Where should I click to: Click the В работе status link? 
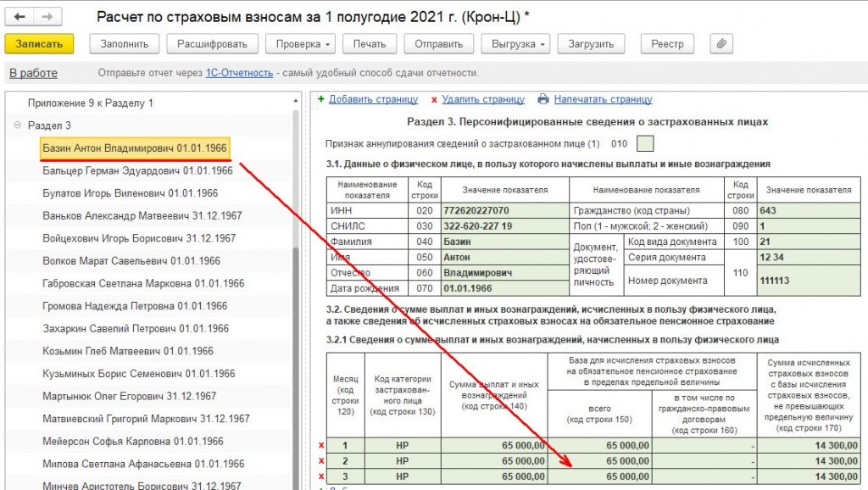(33, 73)
